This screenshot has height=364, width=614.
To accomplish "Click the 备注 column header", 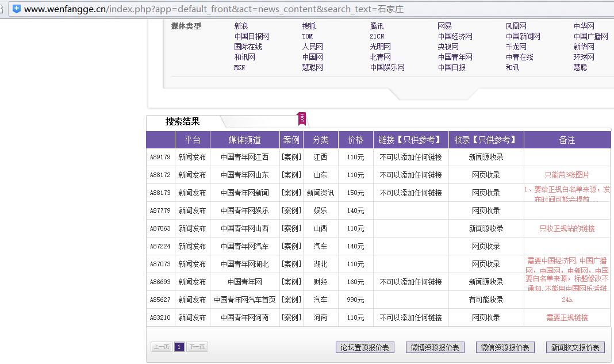I will [x=567, y=140].
